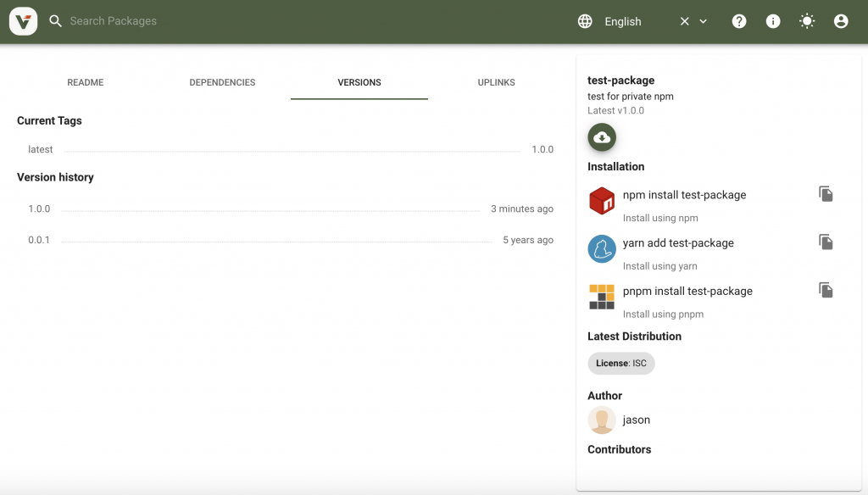
Task: Open the help question mark icon
Action: 739,21
